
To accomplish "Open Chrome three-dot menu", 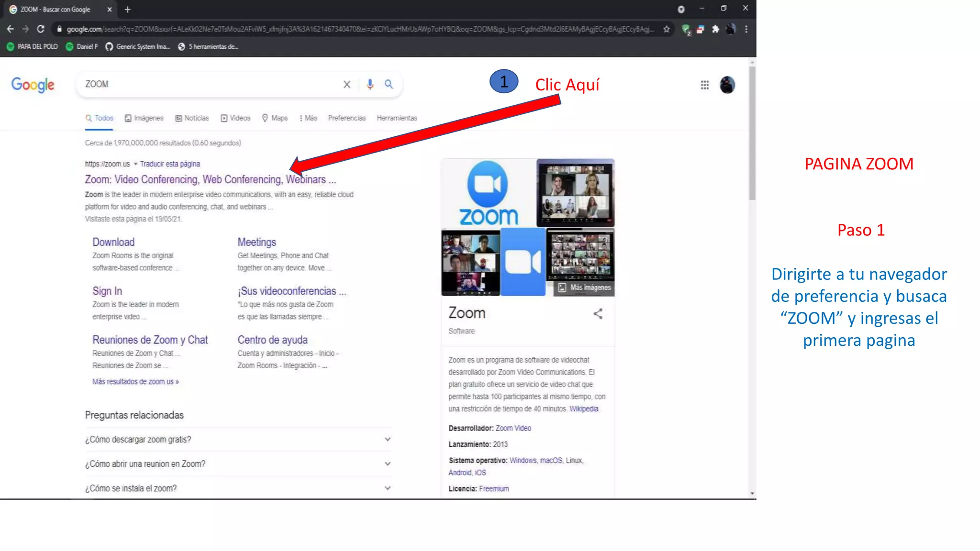I will click(x=746, y=29).
